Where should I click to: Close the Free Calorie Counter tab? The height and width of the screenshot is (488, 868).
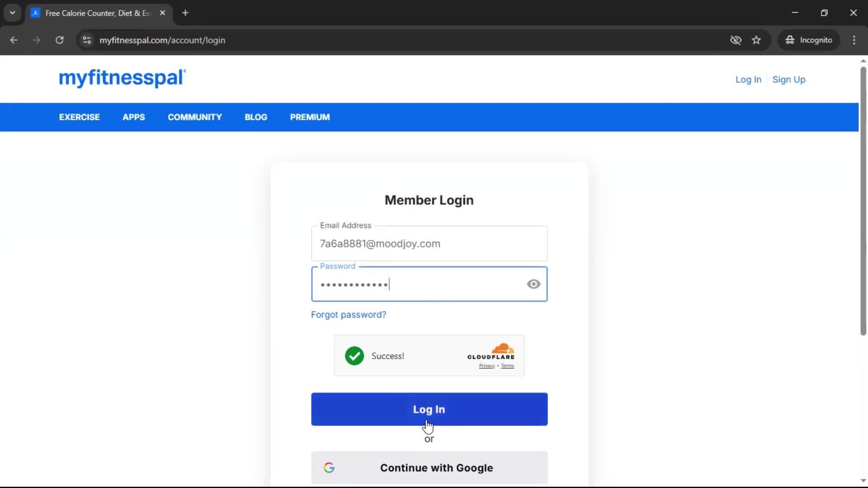pos(163,13)
